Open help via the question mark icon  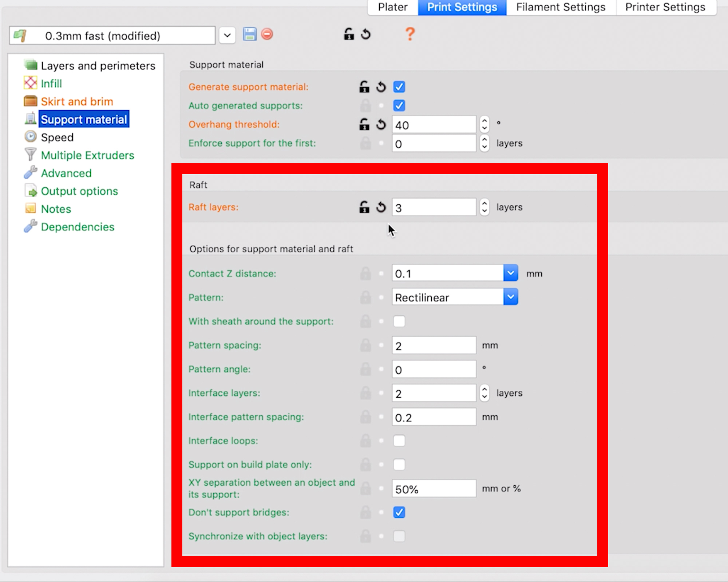coord(410,35)
